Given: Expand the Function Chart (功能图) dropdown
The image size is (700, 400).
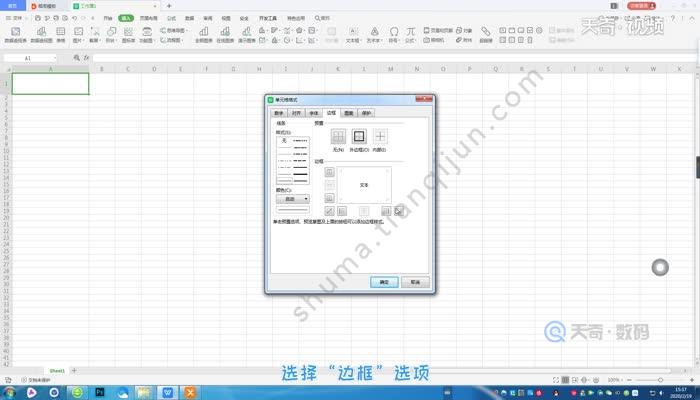Looking at the screenshot, I should coord(146,34).
